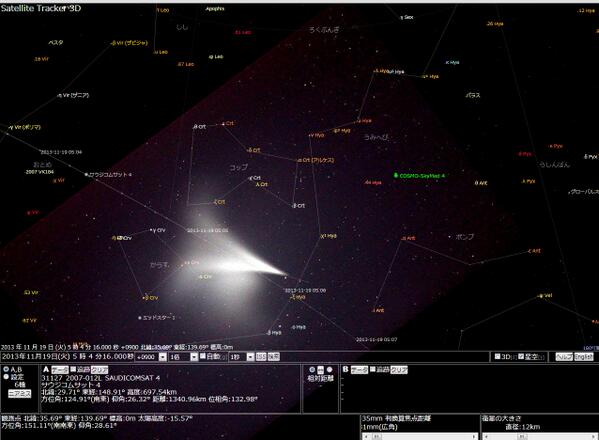Click the left arrow of the focal length slider
Image resolution: width=599 pixels, height=440 pixels.
pyautogui.click(x=366, y=436)
